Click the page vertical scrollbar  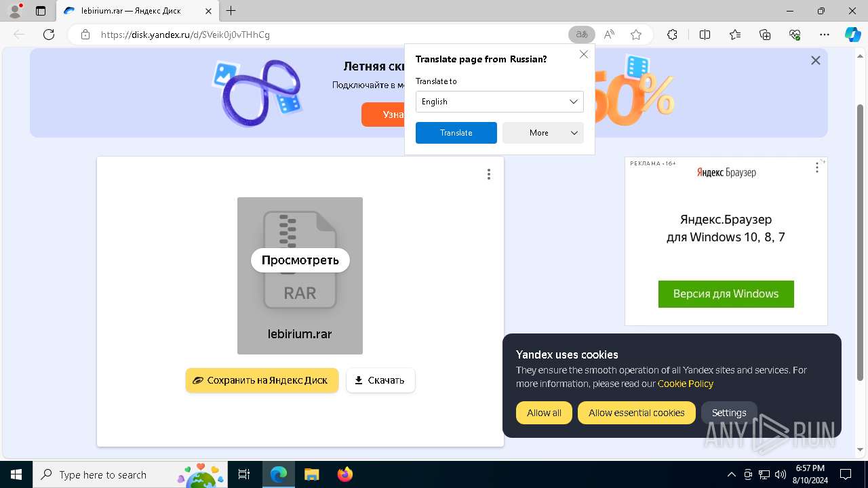coord(861,243)
